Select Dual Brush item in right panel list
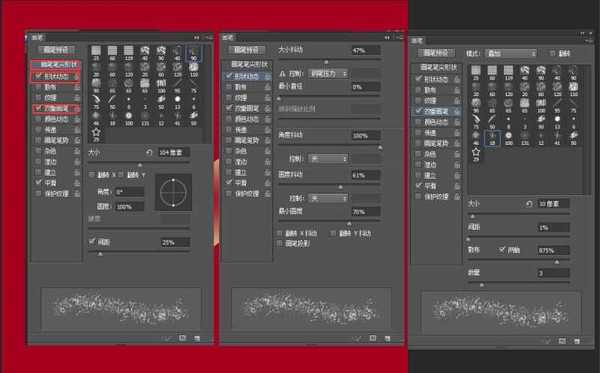The image size is (600, 373). 436,111
